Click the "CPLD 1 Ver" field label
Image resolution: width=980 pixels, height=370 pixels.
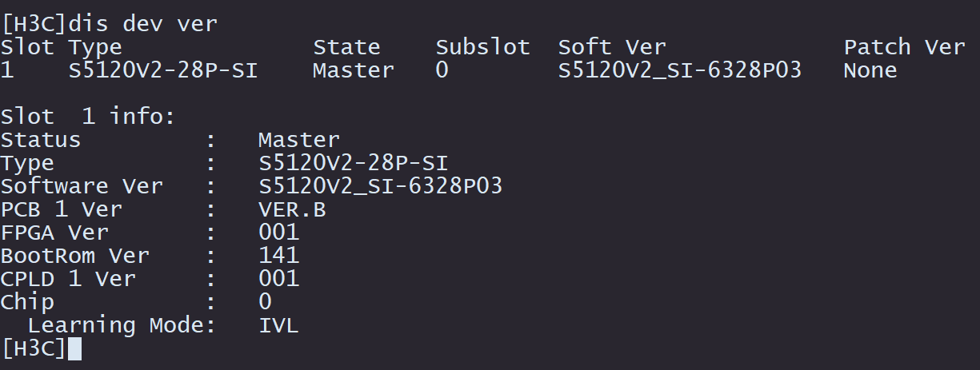click(68, 279)
